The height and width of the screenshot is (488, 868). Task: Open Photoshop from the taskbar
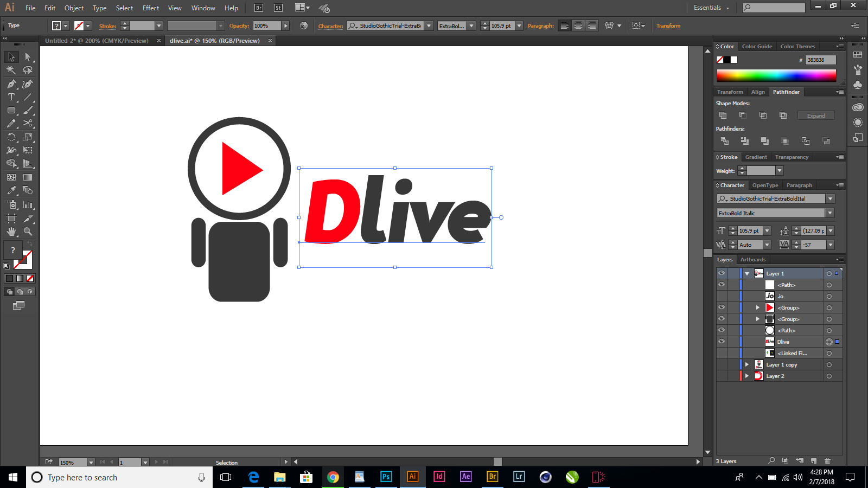click(x=386, y=477)
